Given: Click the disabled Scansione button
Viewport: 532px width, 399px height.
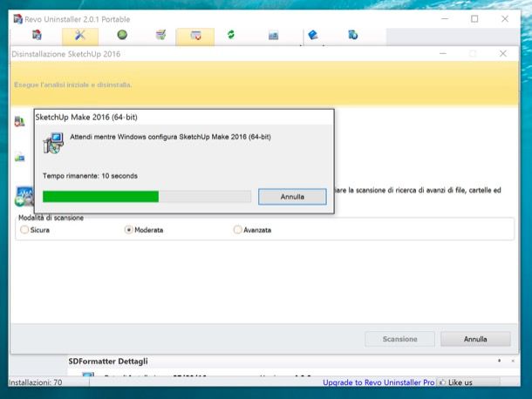Looking at the screenshot, I should pos(400,339).
